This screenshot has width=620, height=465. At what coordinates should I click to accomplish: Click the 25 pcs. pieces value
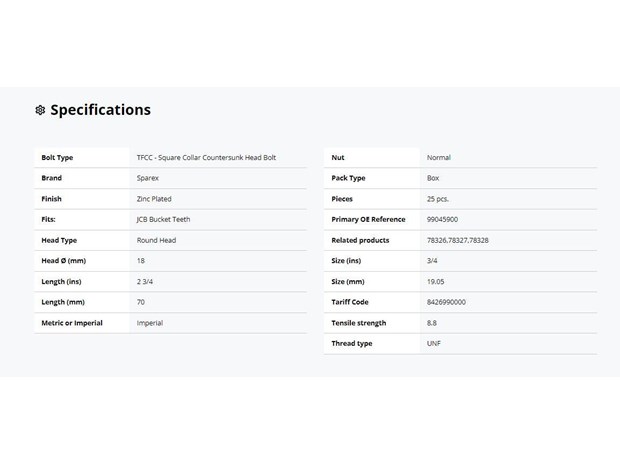point(438,199)
